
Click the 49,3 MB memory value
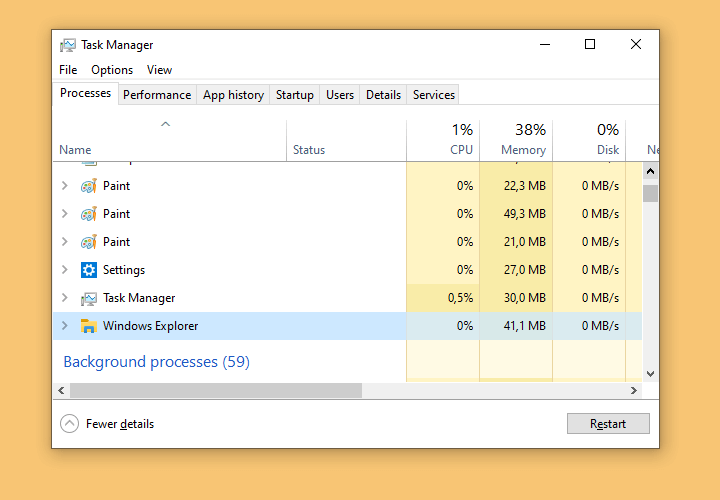525,214
